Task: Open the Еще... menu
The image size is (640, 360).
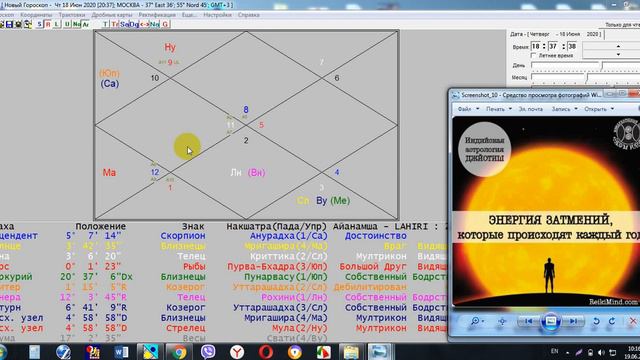Action: coord(189,15)
